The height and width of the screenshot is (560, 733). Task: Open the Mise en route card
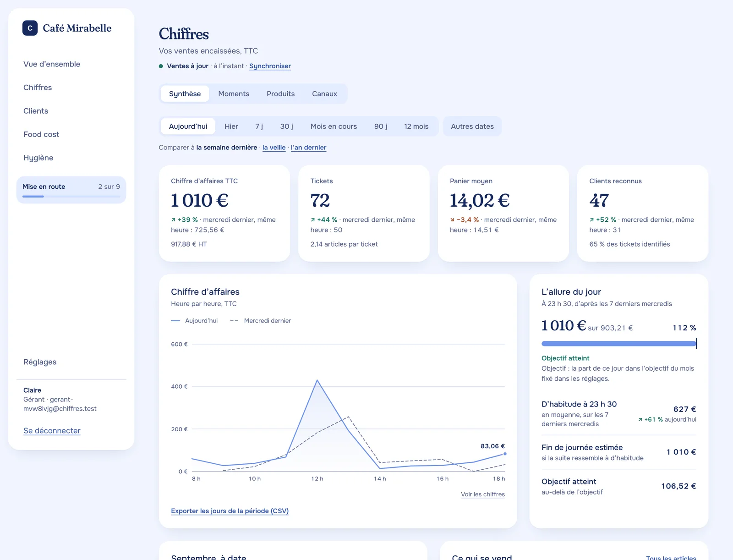click(71, 190)
